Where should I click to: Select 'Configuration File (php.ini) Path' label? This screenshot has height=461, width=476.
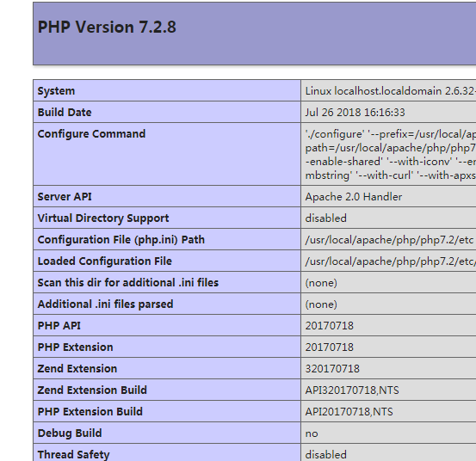[121, 240]
